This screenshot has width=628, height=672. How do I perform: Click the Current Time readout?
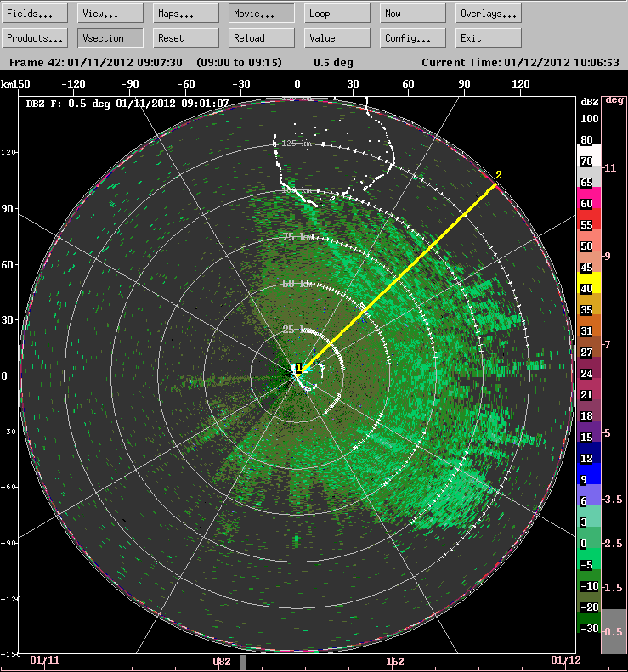pyautogui.click(x=520, y=63)
